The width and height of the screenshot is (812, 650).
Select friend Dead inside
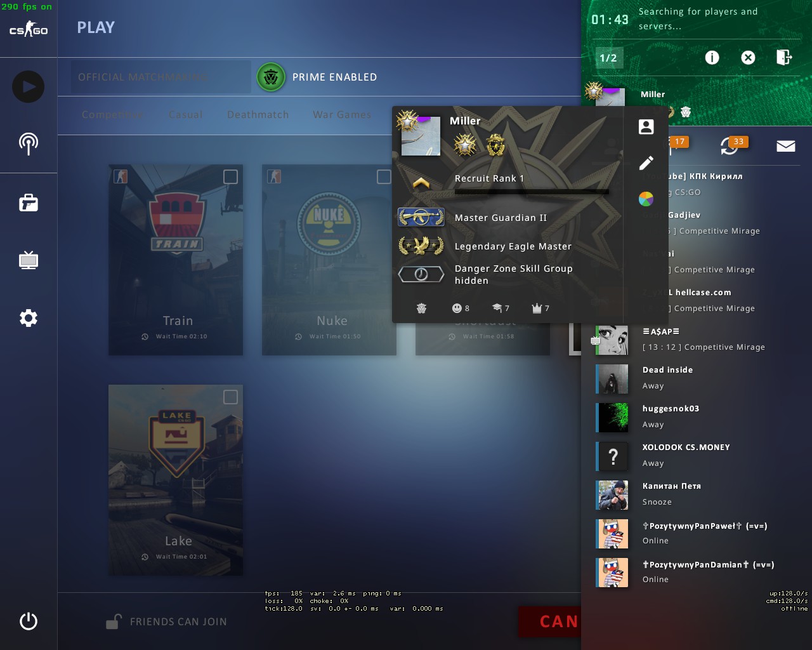pyautogui.click(x=696, y=378)
